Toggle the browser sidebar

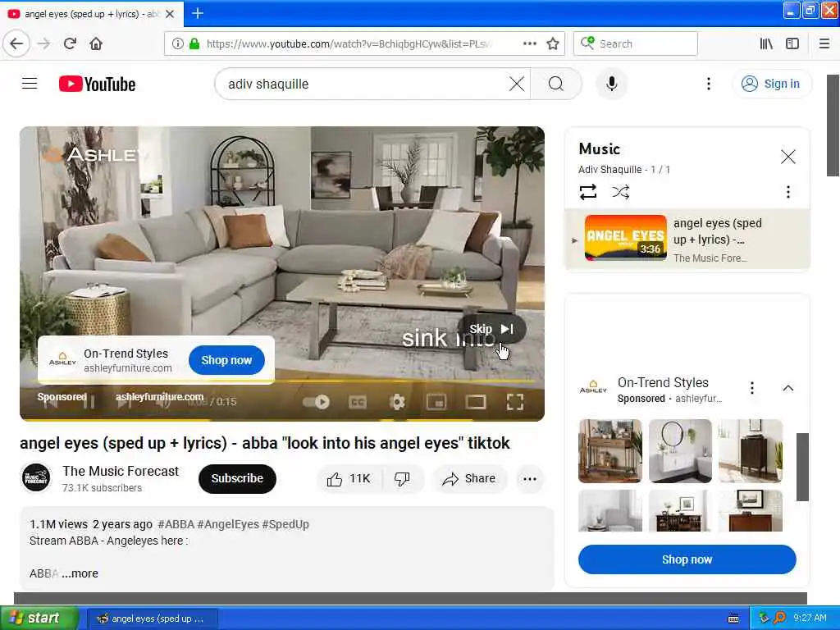(792, 43)
